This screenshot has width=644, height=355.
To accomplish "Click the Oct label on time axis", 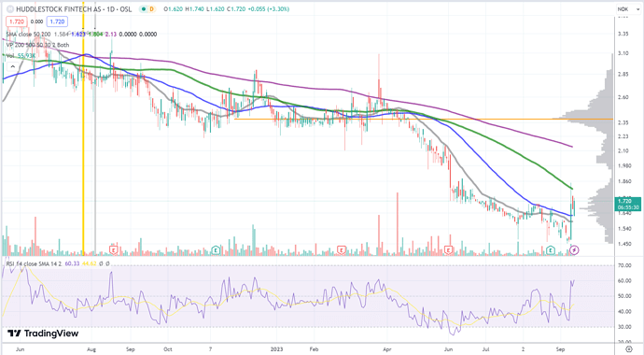I will point(168,349).
